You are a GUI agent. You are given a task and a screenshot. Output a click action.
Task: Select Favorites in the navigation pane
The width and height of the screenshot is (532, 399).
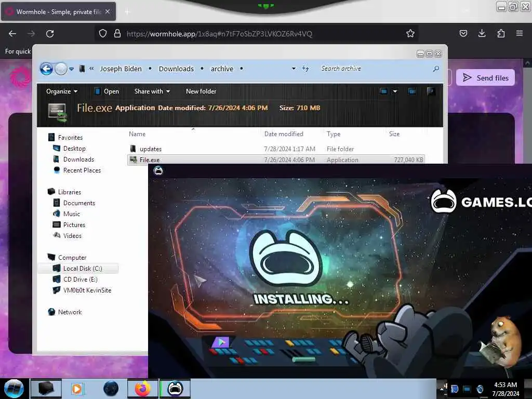pyautogui.click(x=70, y=137)
